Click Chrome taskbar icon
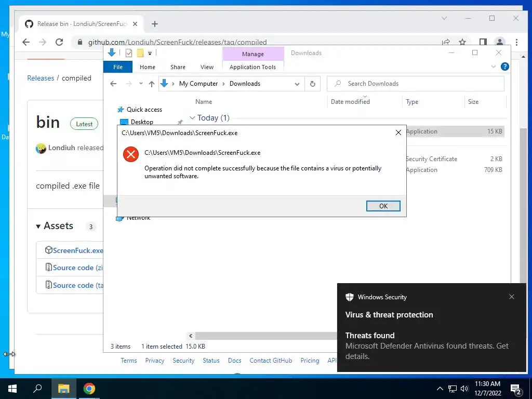532x399 pixels. tap(89, 389)
